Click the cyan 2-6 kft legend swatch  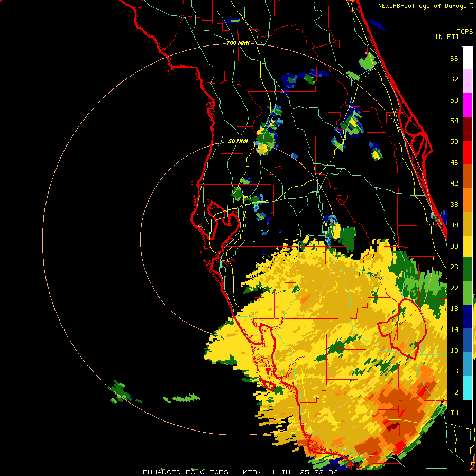click(x=467, y=388)
